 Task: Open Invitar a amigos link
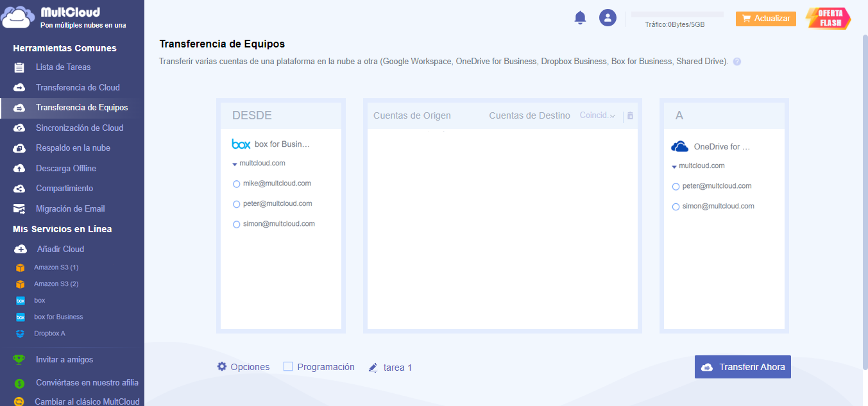[65, 359]
